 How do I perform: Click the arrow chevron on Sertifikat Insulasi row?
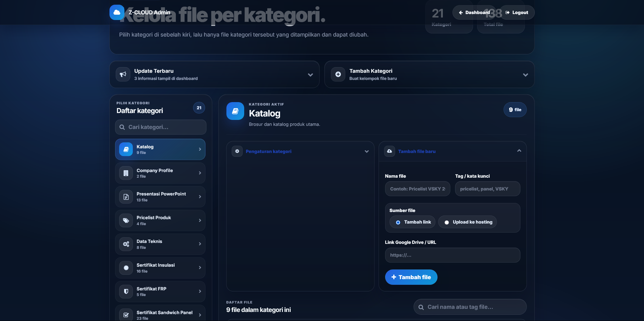coord(200,268)
